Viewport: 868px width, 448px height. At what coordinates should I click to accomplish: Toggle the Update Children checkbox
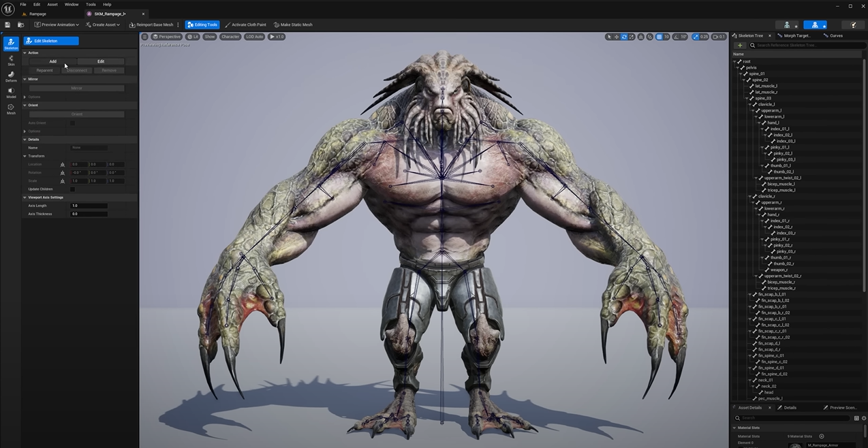(x=72, y=189)
